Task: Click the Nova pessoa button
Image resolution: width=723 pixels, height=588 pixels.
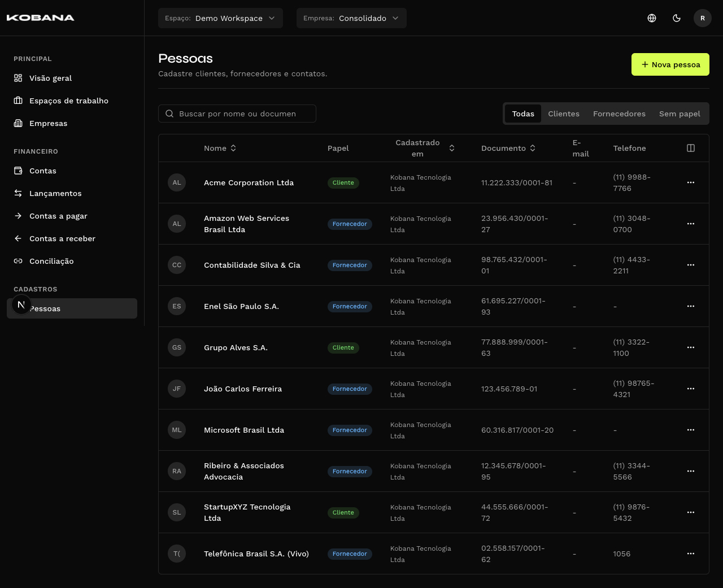Action: point(670,64)
